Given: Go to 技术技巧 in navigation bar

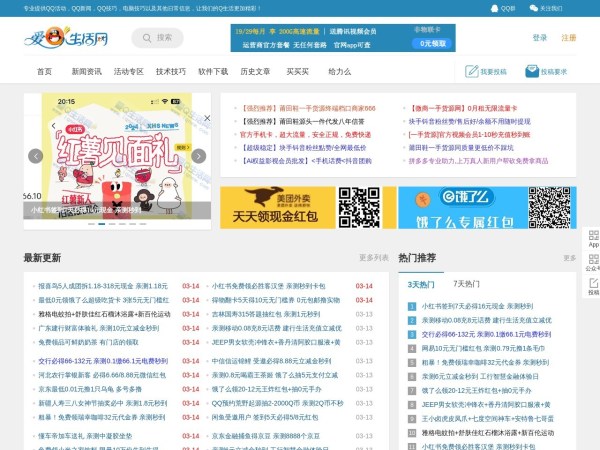Looking at the screenshot, I should (171, 72).
